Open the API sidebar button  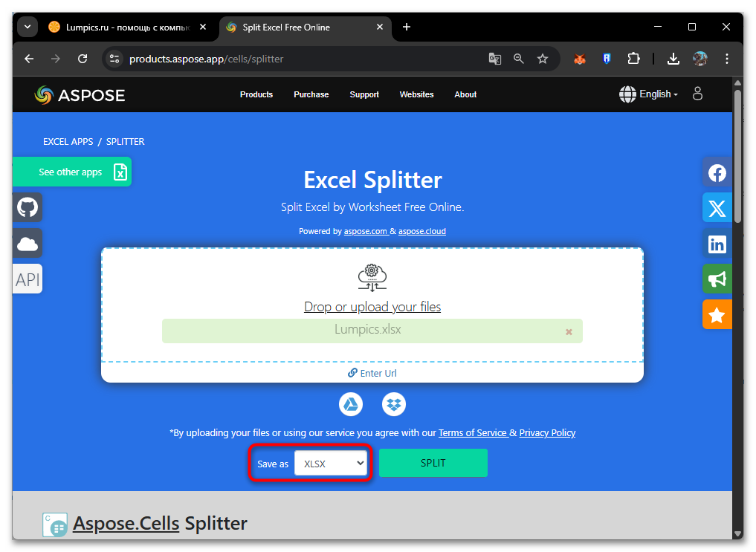coord(28,279)
